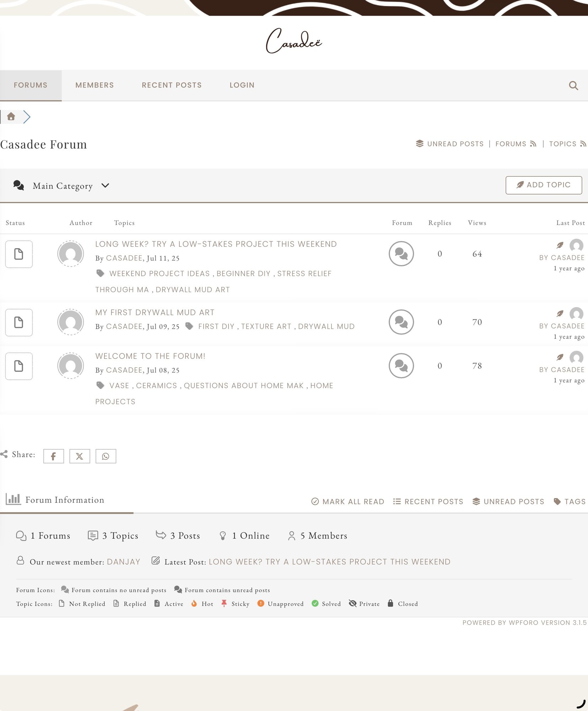Image resolution: width=588 pixels, height=711 pixels.
Task: Click Mark All Read
Action: (x=347, y=502)
